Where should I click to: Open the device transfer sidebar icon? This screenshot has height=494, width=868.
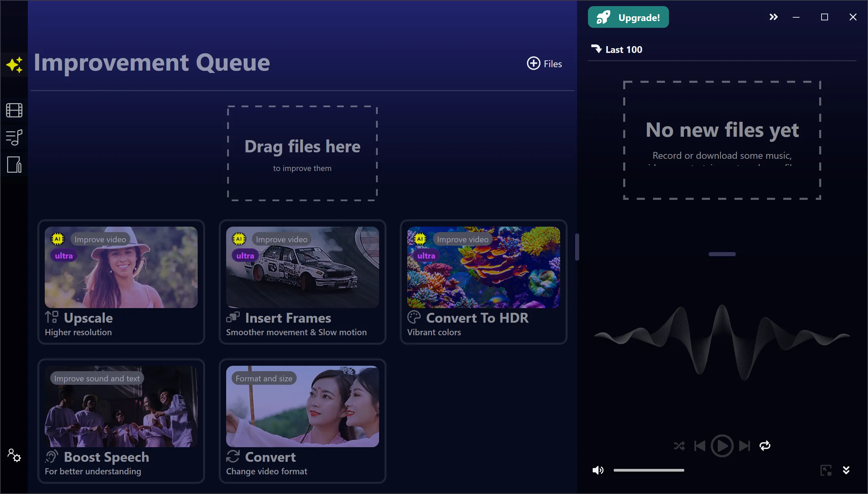tap(14, 165)
